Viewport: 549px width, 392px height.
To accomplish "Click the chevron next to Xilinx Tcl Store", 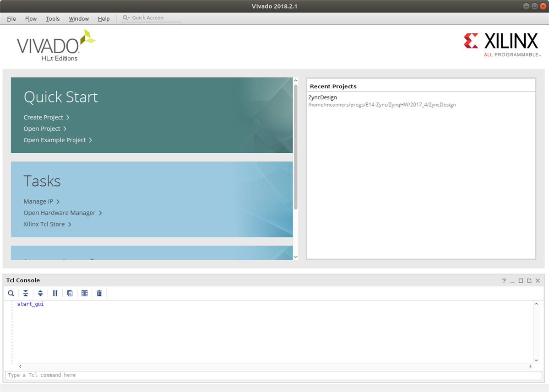I will pos(70,225).
